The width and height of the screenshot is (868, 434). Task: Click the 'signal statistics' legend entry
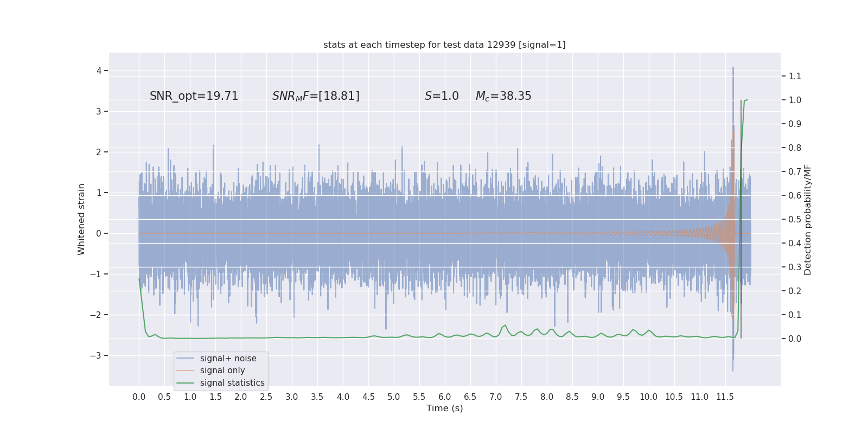pos(232,383)
